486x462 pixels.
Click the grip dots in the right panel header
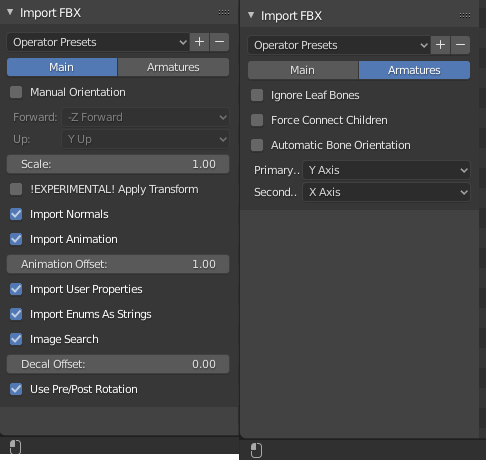(465, 16)
